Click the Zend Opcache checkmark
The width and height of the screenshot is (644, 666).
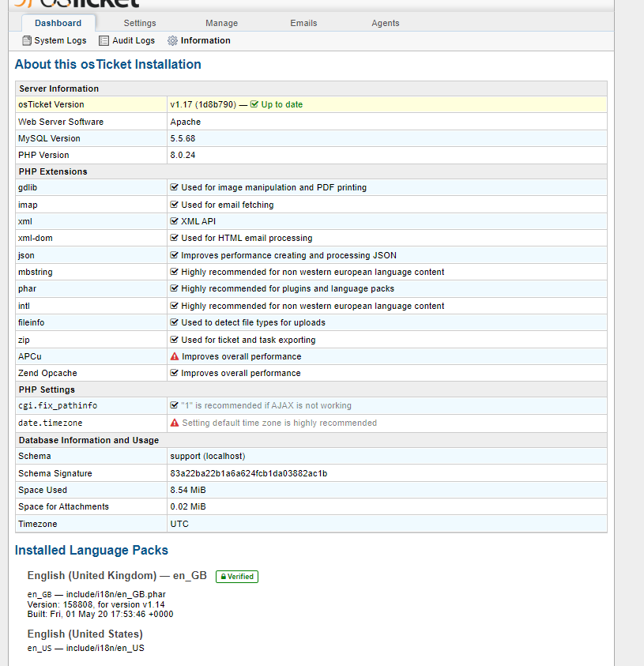tap(175, 373)
